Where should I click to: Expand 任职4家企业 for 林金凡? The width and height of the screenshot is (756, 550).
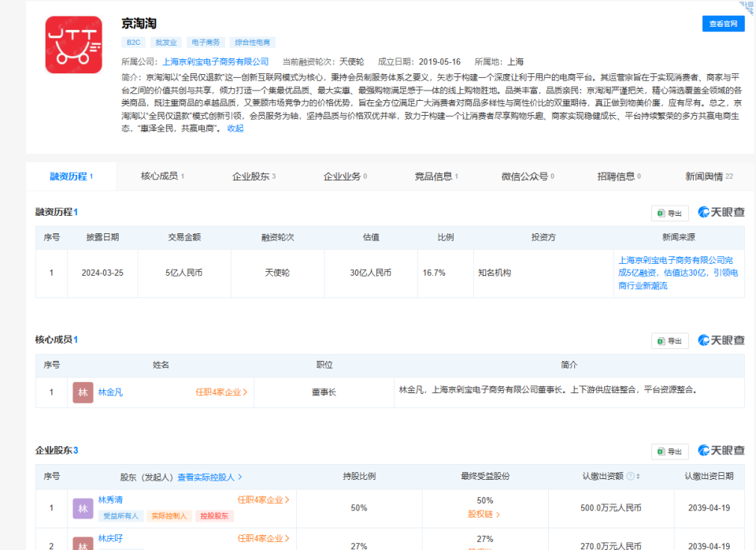(221, 392)
